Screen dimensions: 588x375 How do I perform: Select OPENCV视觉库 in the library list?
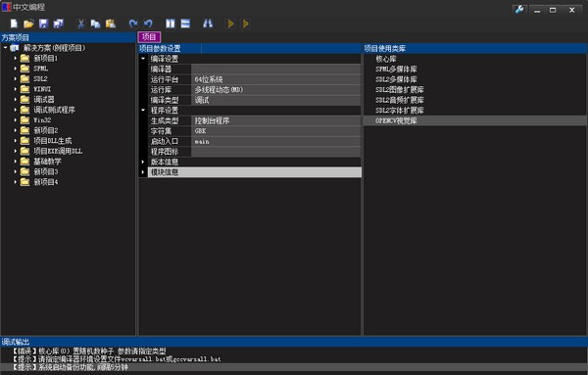coord(396,120)
